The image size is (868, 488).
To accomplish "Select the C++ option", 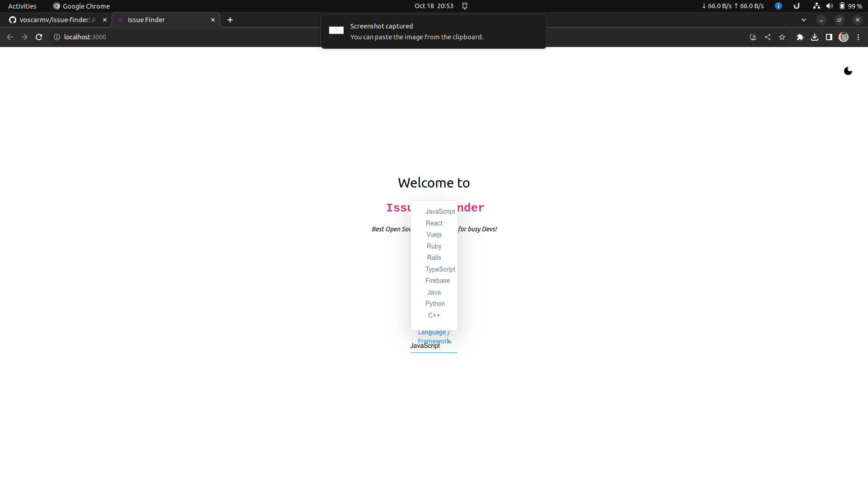I will point(434,315).
